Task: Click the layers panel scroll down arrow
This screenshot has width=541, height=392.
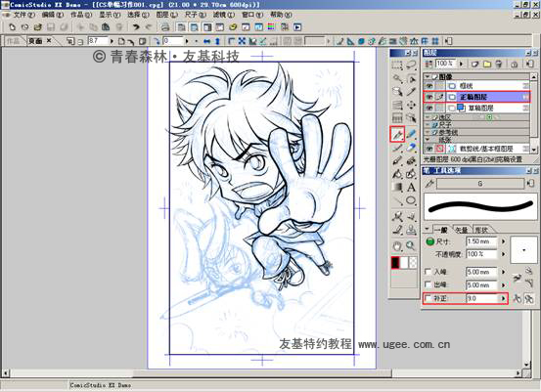Action: click(534, 150)
